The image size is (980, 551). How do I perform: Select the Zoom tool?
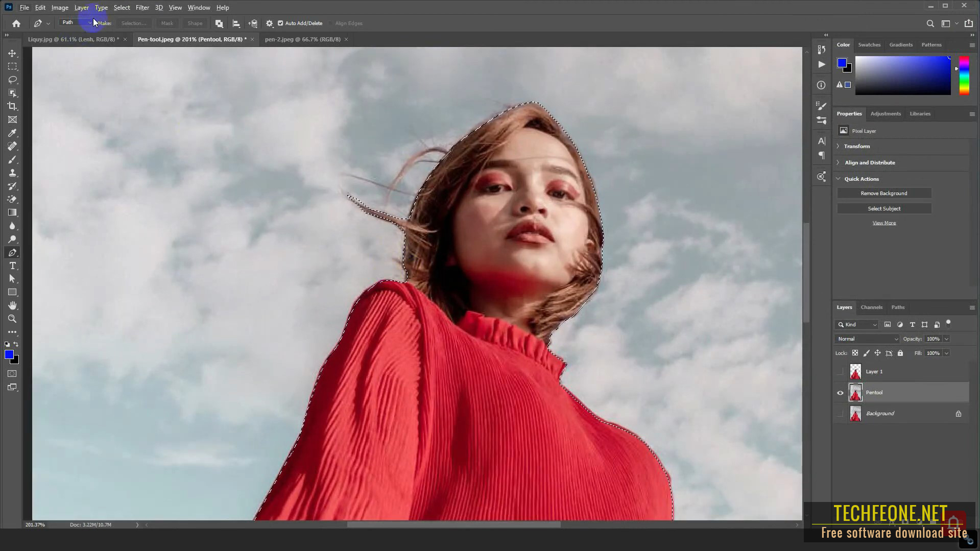(12, 319)
